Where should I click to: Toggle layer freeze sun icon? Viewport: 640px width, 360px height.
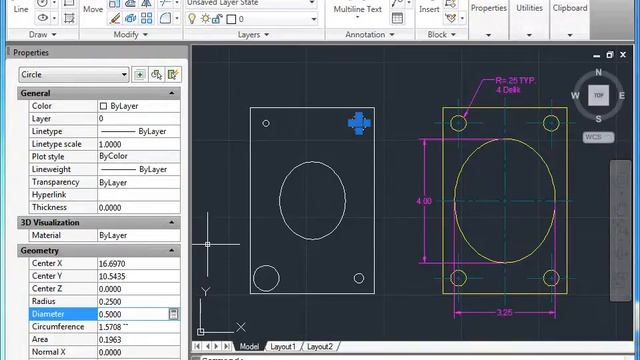coord(205,19)
